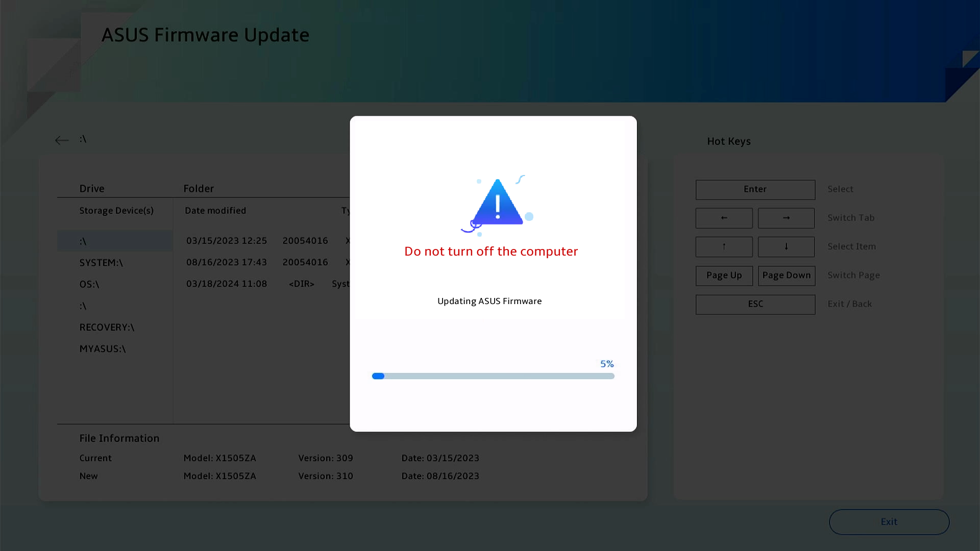Click the Page Down hot key
Screen dimensions: 980x551
(787, 275)
